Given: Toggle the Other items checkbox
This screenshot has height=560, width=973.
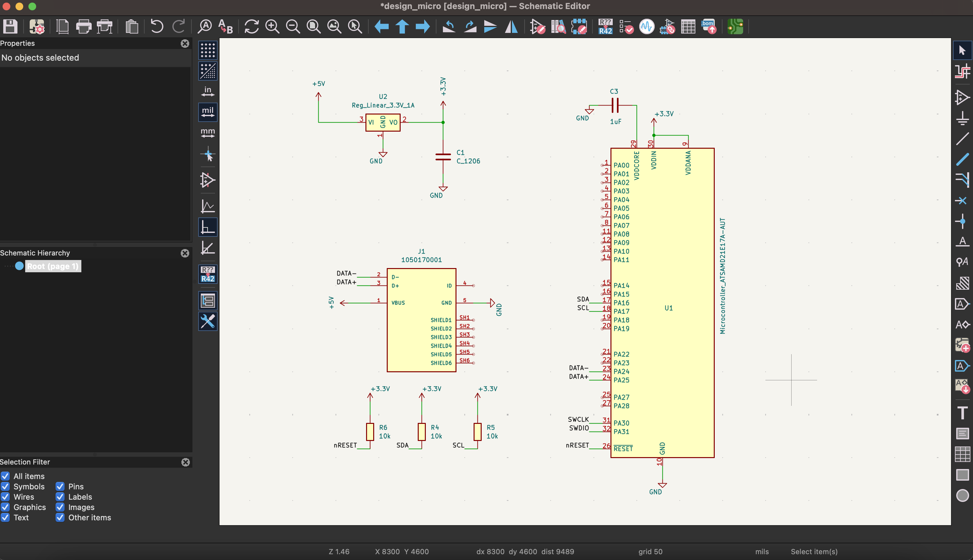Looking at the screenshot, I should click(x=60, y=518).
